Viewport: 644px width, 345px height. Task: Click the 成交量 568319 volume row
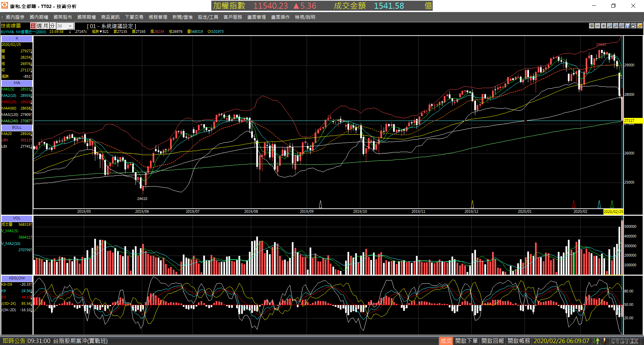16,225
